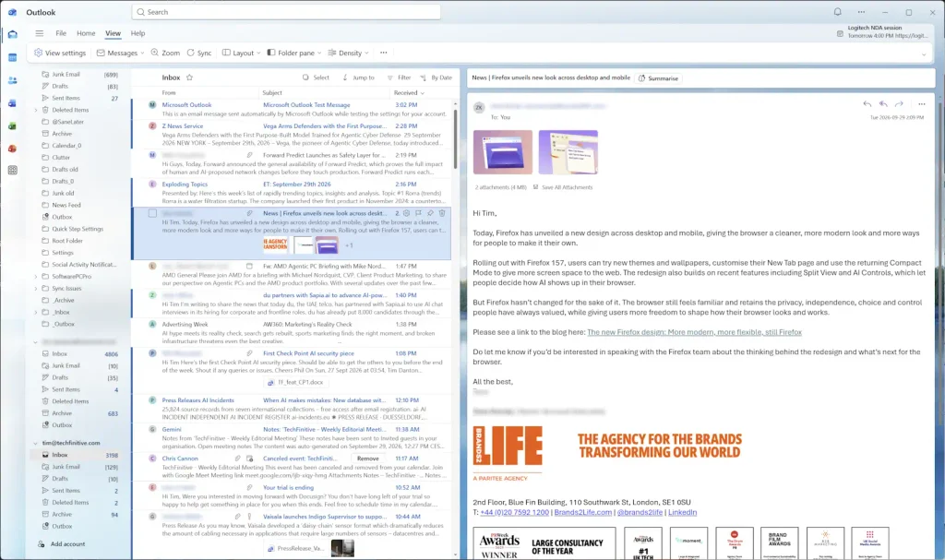Click the Sync button in the ribbon

[x=199, y=53]
